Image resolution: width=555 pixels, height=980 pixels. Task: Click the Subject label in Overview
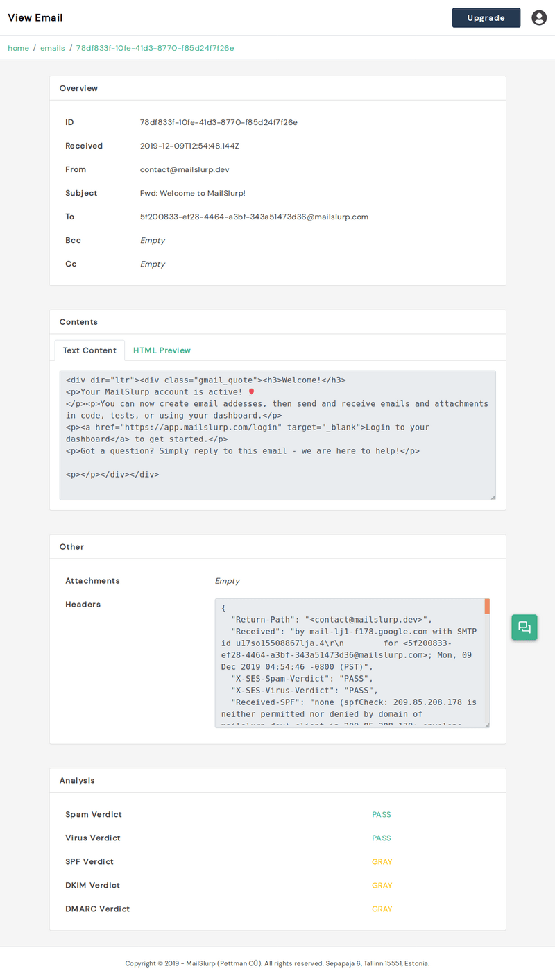coord(81,193)
